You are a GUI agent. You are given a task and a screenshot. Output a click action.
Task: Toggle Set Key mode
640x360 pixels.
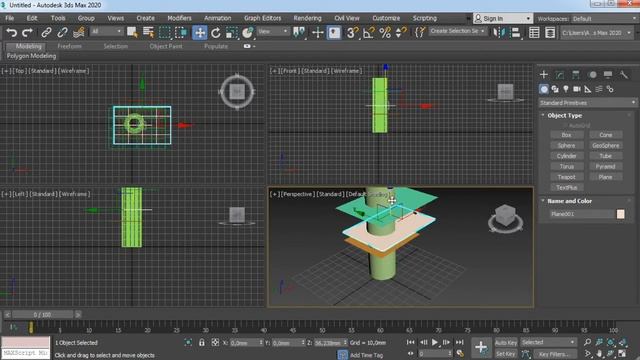coord(506,354)
